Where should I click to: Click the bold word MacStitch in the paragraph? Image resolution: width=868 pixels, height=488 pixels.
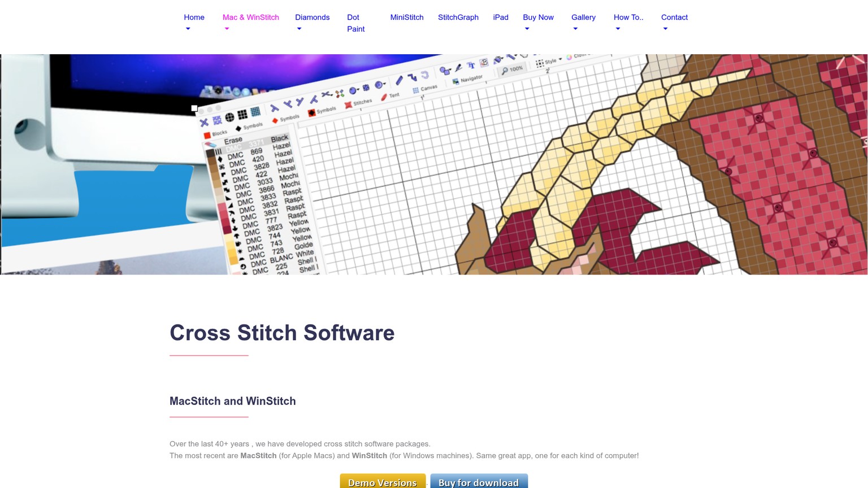click(258, 456)
